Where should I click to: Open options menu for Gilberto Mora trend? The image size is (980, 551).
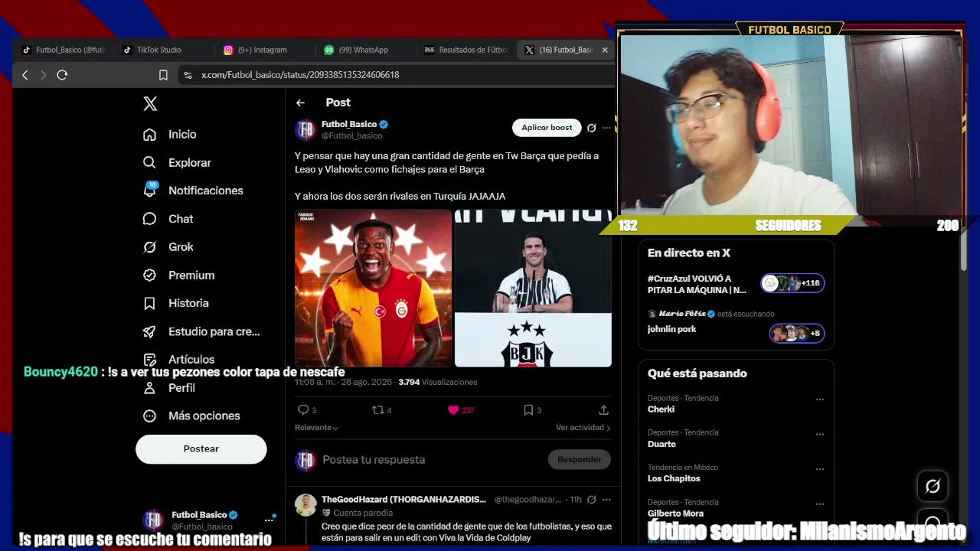point(819,504)
